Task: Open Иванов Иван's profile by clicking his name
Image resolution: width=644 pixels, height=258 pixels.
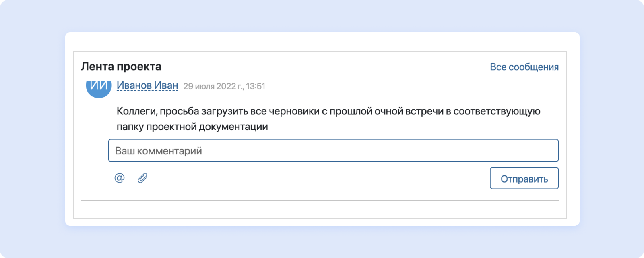Action: (147, 85)
